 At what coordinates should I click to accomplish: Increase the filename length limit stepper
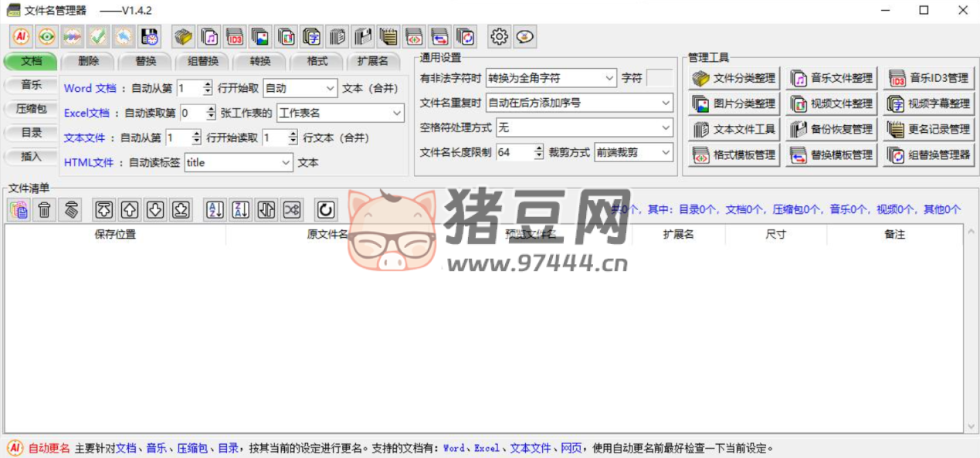coord(539,149)
